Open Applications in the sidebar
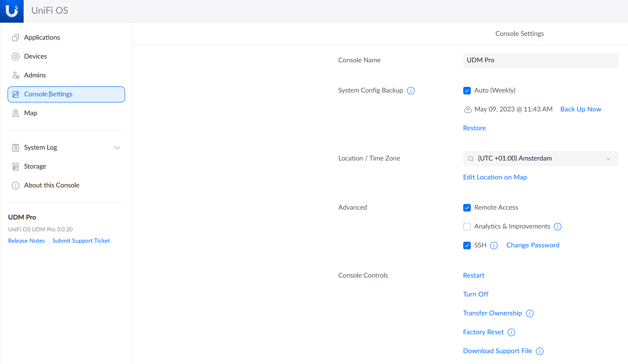Image resolution: width=628 pixels, height=364 pixels. 66,38
